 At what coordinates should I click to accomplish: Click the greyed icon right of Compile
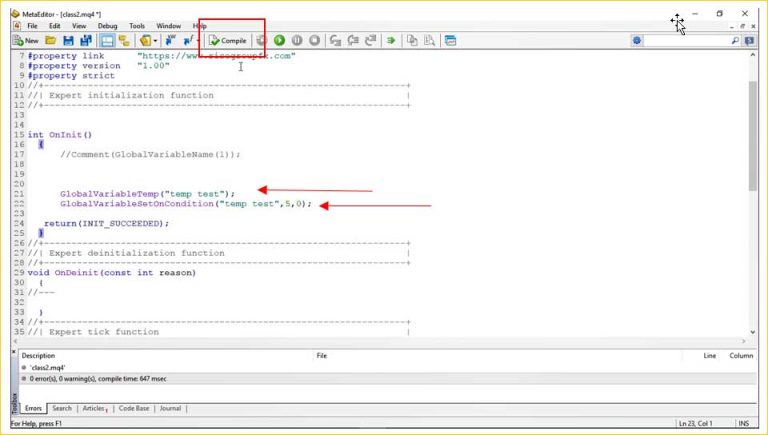point(261,41)
